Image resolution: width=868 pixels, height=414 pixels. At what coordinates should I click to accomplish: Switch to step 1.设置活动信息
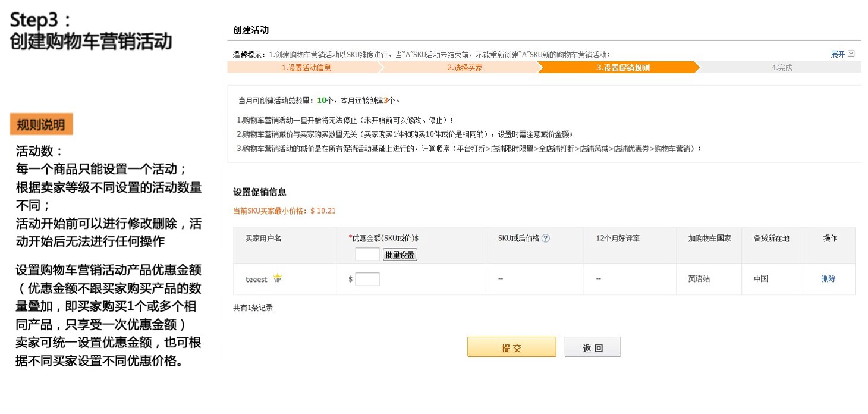(307, 67)
